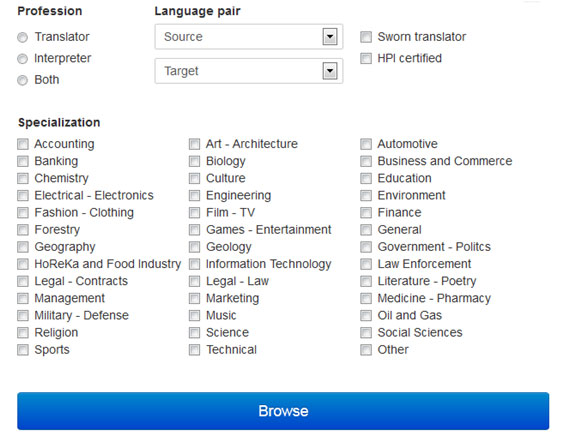Check the Government - Politcs option
Image resolution: width=570 pixels, height=446 pixels.
click(366, 247)
